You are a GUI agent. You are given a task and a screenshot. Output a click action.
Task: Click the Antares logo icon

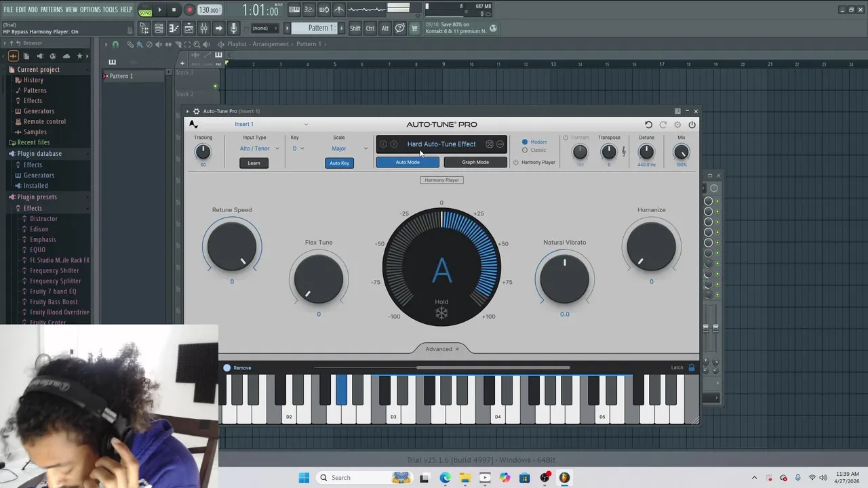coord(193,124)
